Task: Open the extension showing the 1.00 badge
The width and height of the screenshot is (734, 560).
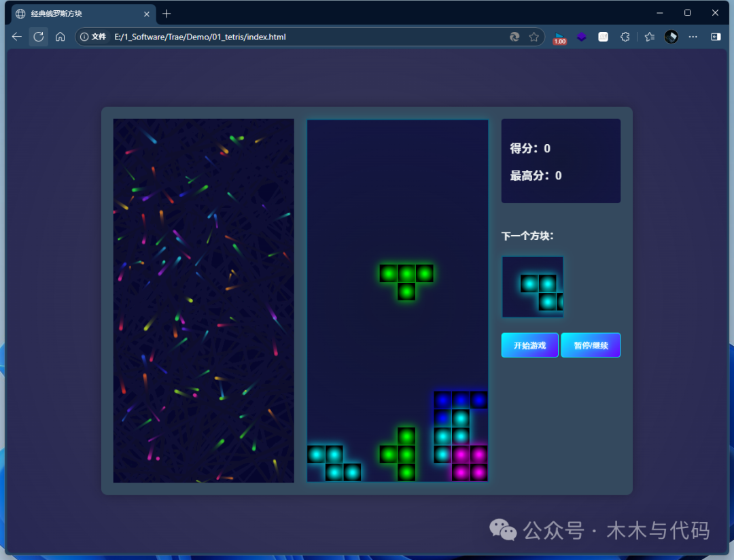Action: 559,37
